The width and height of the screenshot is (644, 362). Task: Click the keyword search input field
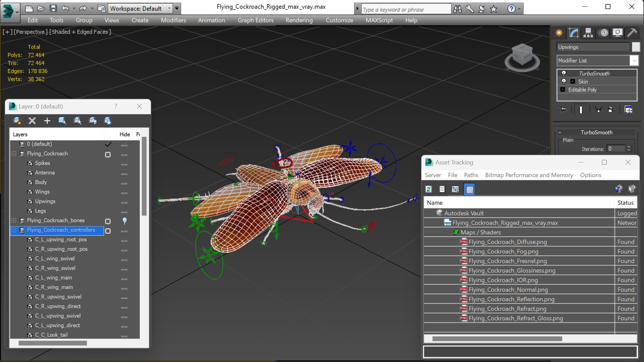[x=406, y=9]
